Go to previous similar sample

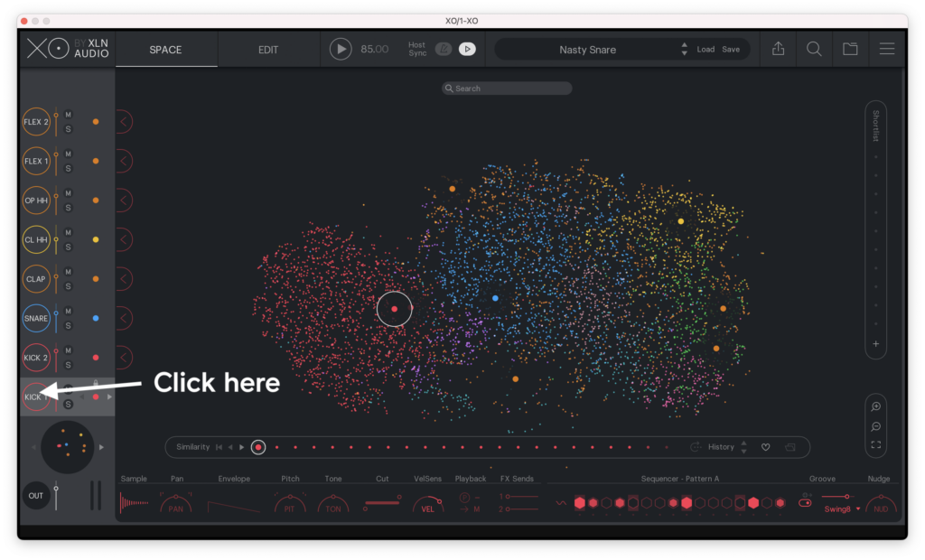(x=230, y=447)
